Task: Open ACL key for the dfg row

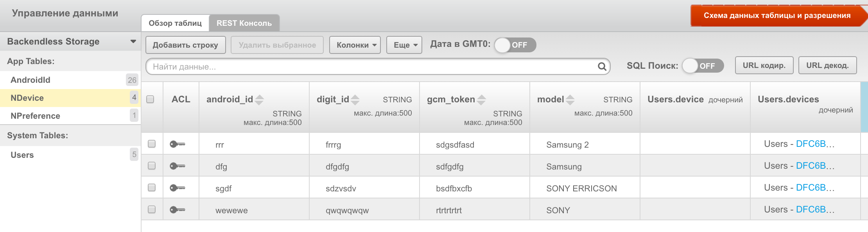Action: 177,166
